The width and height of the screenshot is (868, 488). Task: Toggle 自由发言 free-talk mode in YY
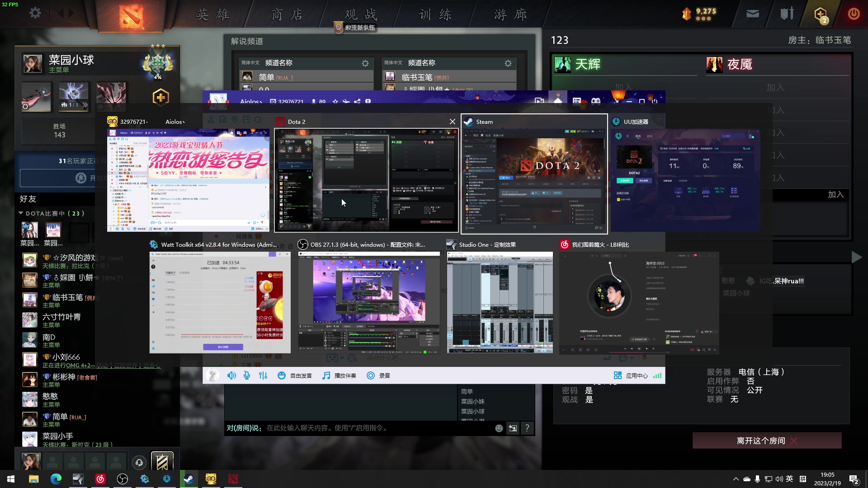[295, 375]
